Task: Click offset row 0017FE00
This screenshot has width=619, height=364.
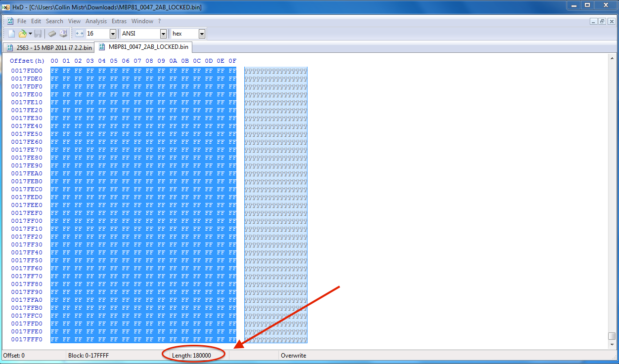Action: [x=27, y=94]
